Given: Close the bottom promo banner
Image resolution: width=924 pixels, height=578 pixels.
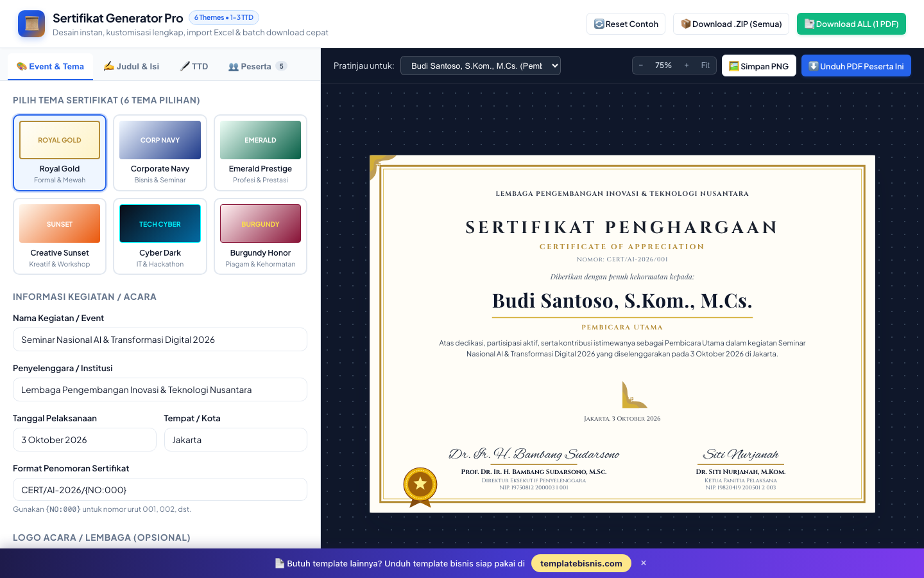Looking at the screenshot, I should click(644, 563).
